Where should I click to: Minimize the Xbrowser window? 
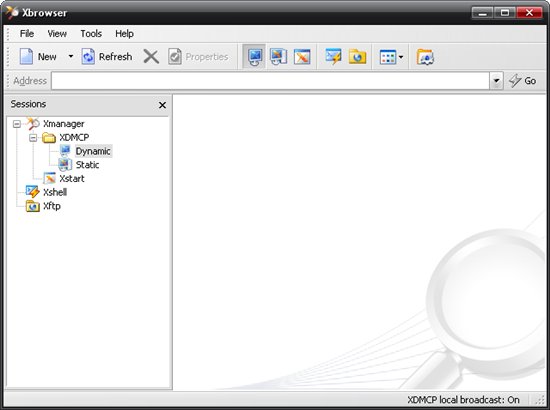(482, 13)
